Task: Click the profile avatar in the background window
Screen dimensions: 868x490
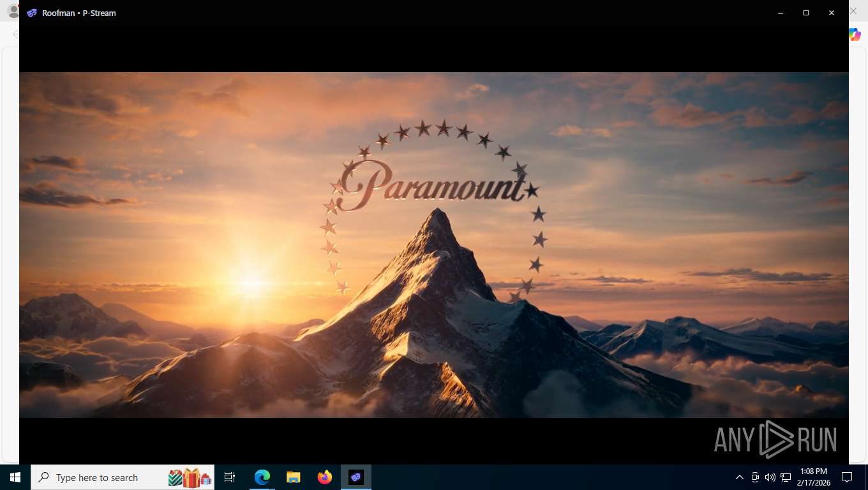Action: 12,11
